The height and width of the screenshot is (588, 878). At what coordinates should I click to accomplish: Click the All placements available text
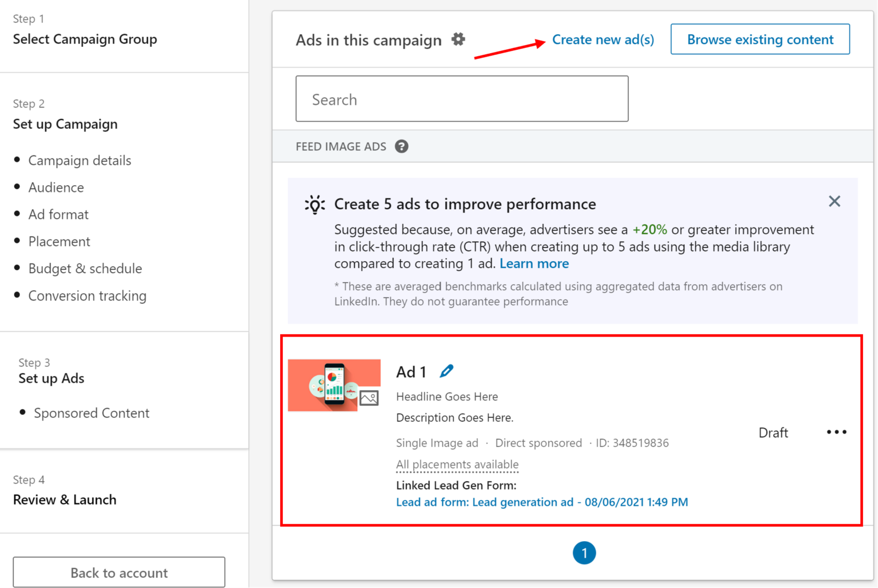pyautogui.click(x=457, y=465)
